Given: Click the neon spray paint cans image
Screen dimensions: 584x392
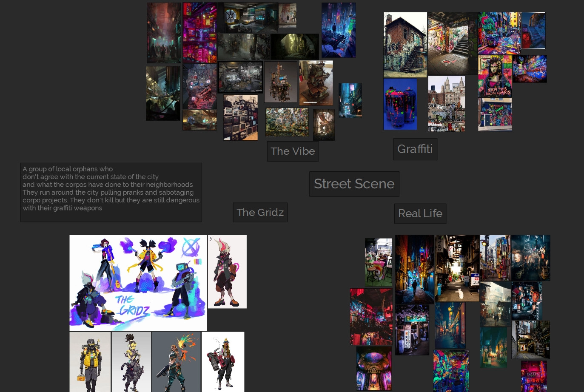Looking at the screenshot, I should click(x=400, y=104).
